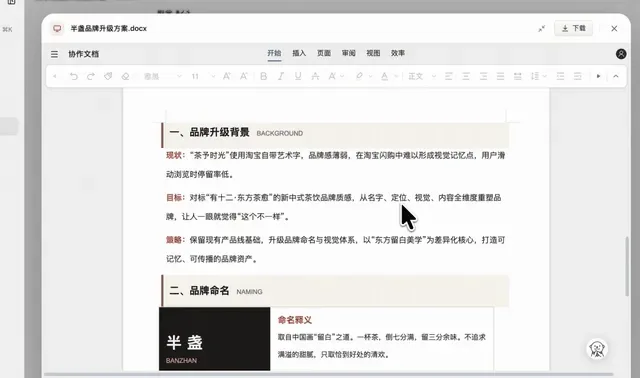This screenshot has height=378, width=640.
Task: Decrease the font size
Action: pos(244,76)
